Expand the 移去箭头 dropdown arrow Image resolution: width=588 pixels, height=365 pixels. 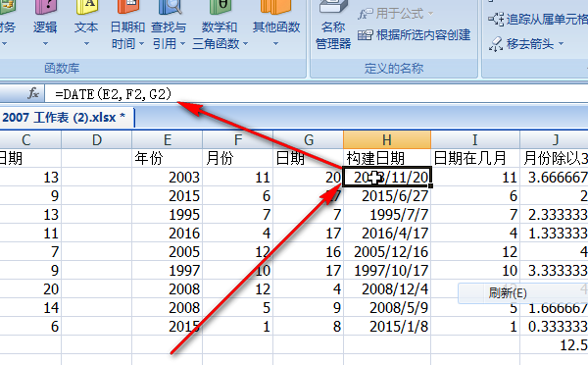click(562, 44)
